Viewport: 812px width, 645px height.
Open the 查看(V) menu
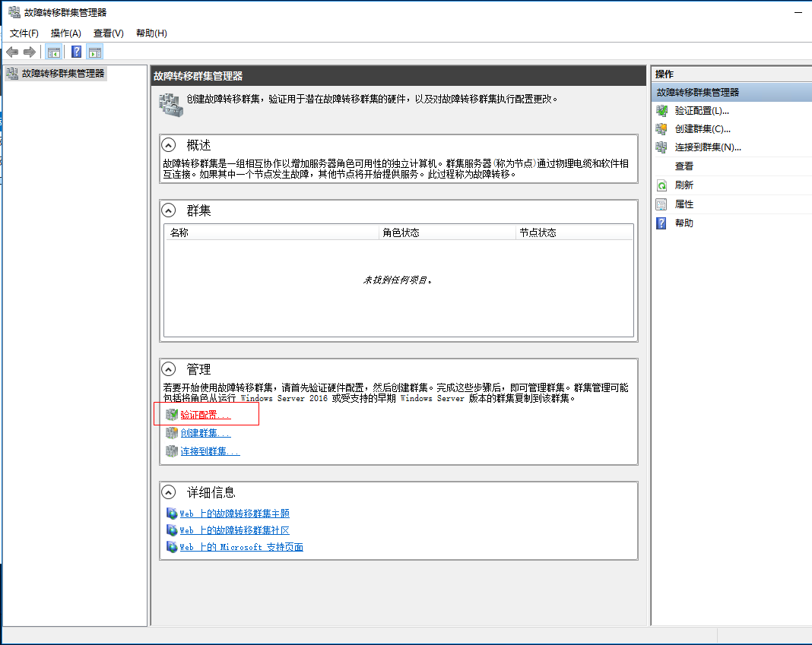coord(108,33)
